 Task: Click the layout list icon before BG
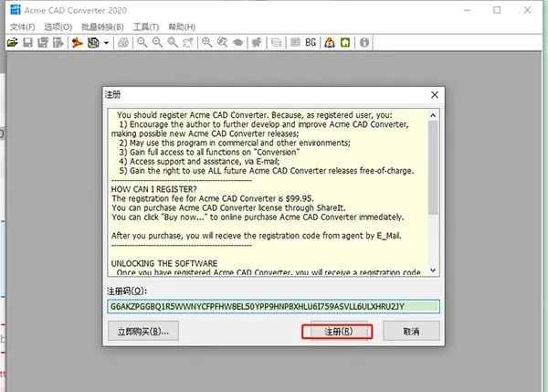tap(295, 42)
